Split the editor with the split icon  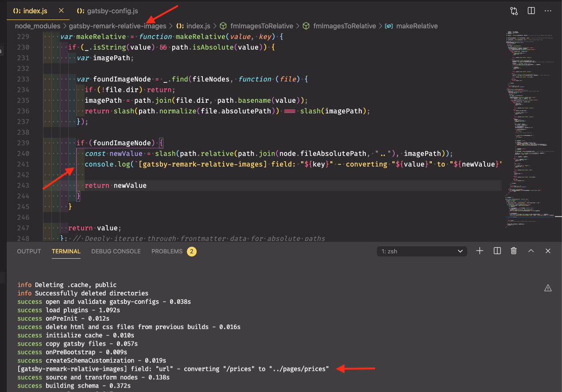[x=531, y=11]
